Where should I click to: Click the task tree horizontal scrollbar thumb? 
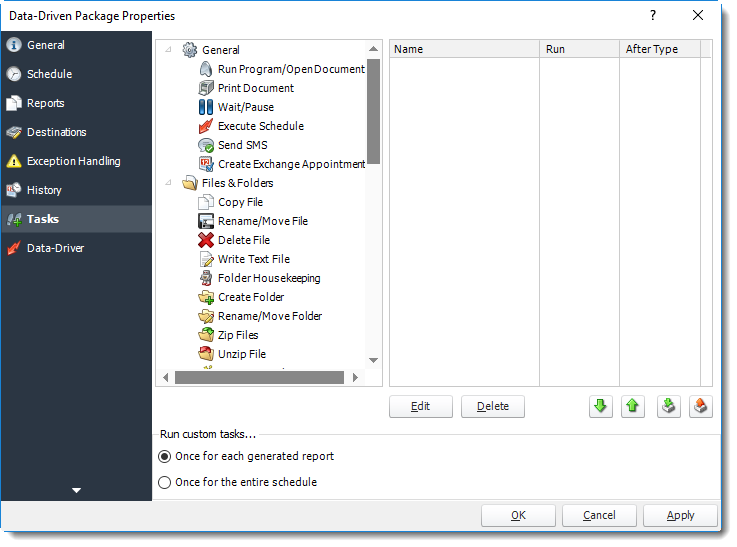point(259,377)
